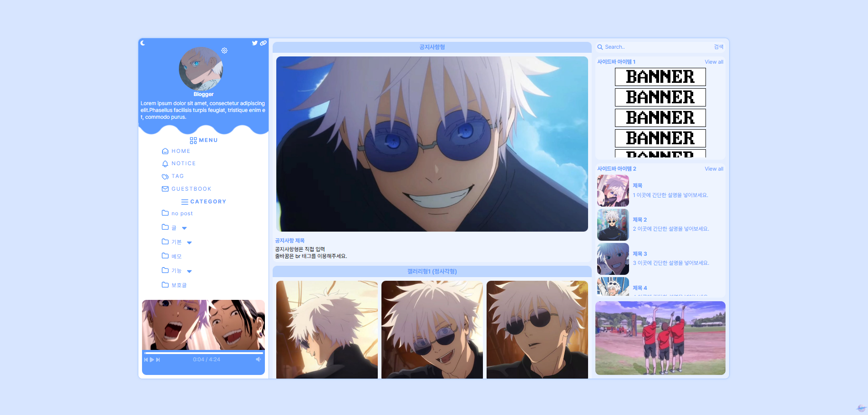
Task: Click View all for 사이드바 아이템 1
Action: tap(714, 62)
